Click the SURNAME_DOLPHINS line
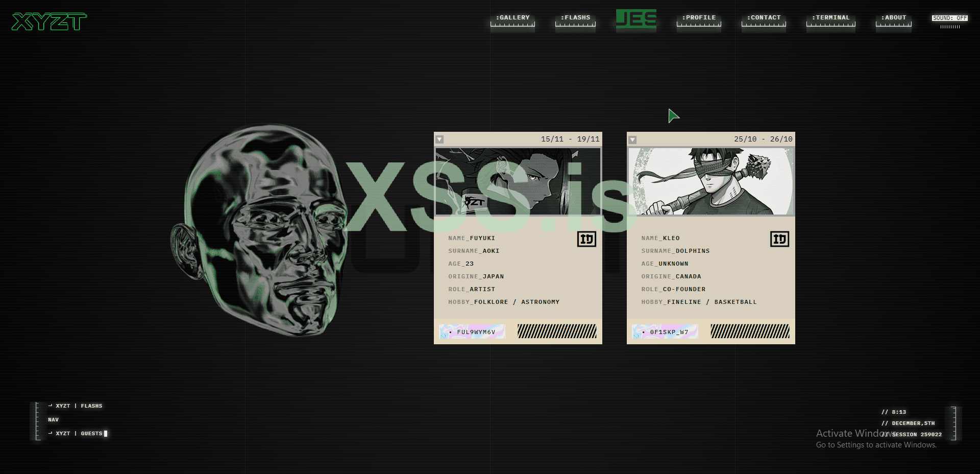 [675, 251]
